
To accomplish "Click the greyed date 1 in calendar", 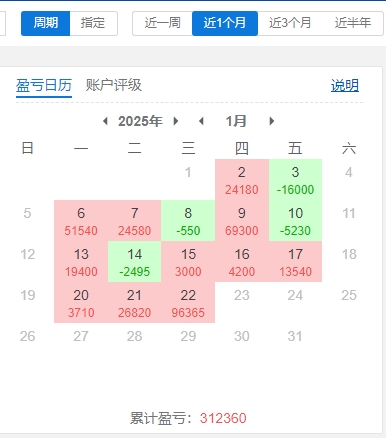I will [x=188, y=172].
